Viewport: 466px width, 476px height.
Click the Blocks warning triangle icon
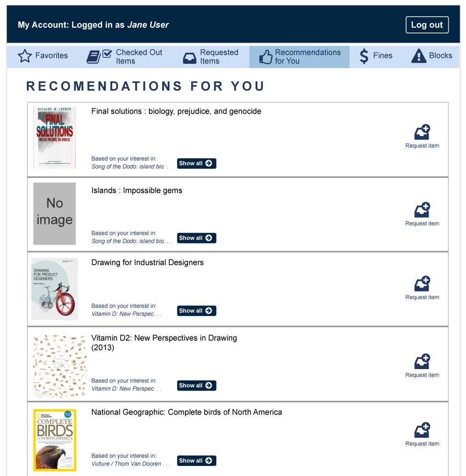pos(419,56)
